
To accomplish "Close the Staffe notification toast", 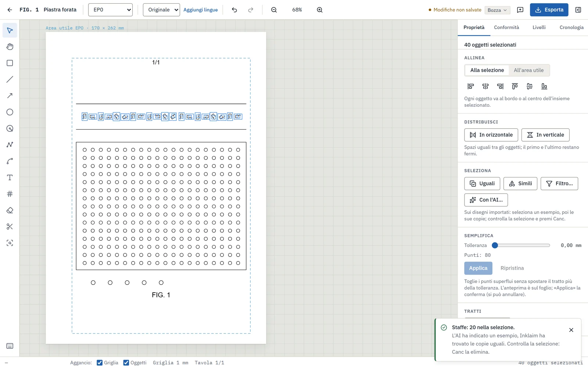I will pos(571,330).
